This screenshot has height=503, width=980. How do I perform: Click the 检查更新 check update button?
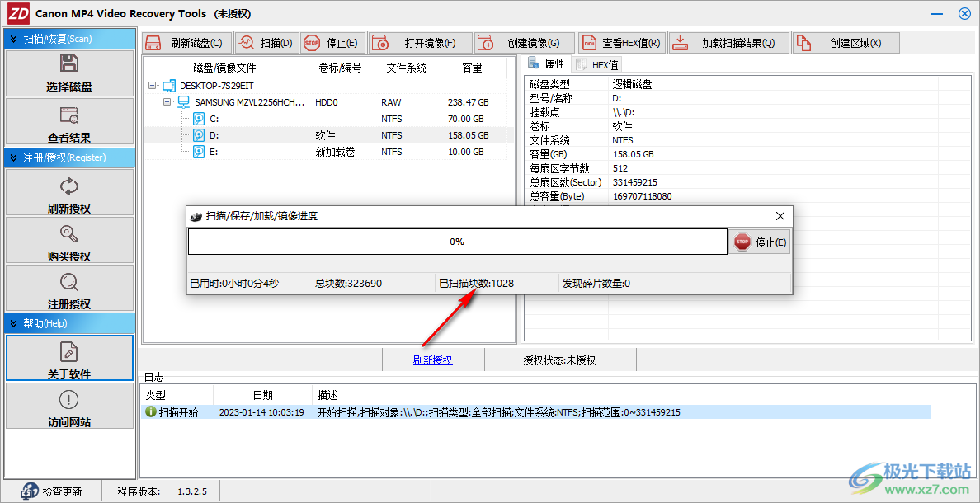click(53, 491)
